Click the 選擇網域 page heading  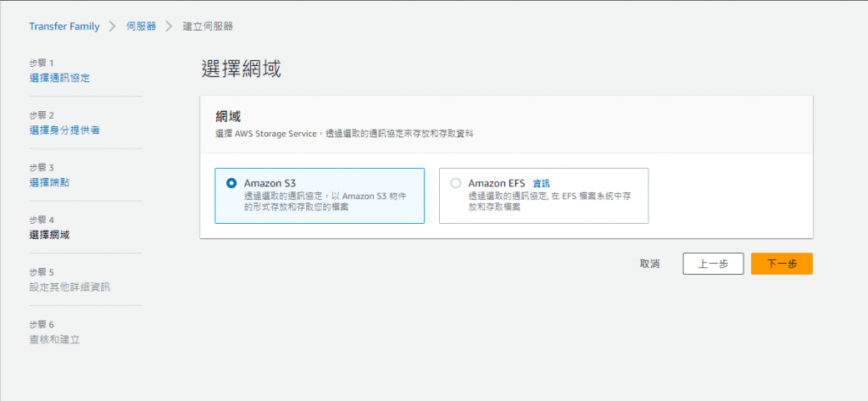tap(242, 70)
